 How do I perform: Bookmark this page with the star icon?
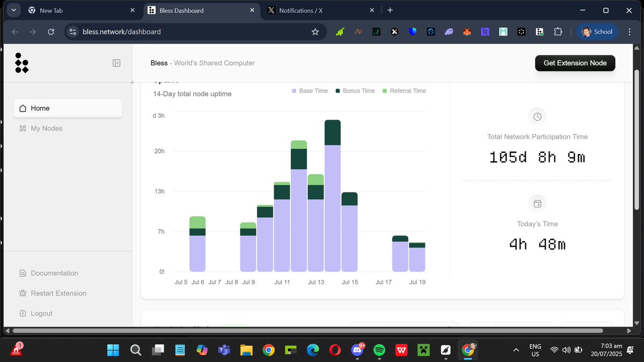coord(315,32)
